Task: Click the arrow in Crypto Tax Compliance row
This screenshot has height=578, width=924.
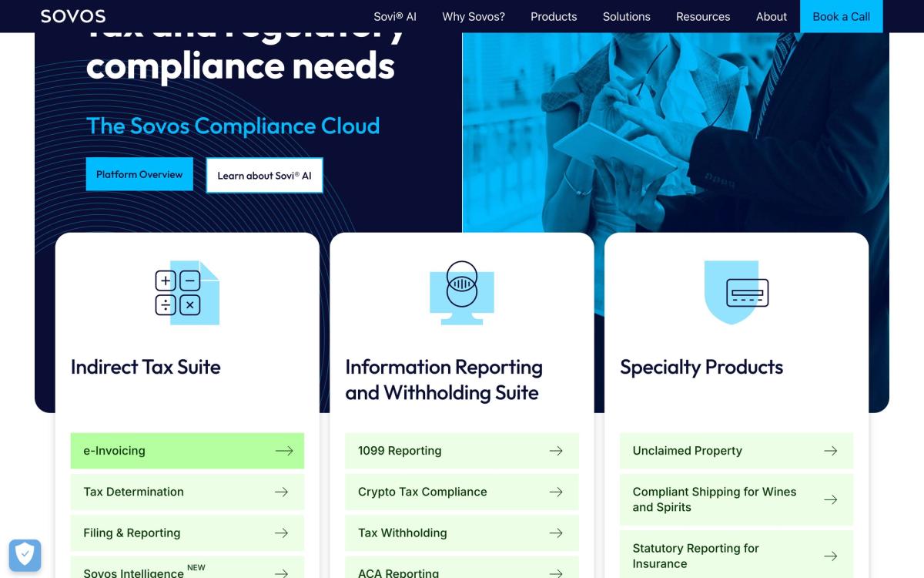Action: point(556,492)
